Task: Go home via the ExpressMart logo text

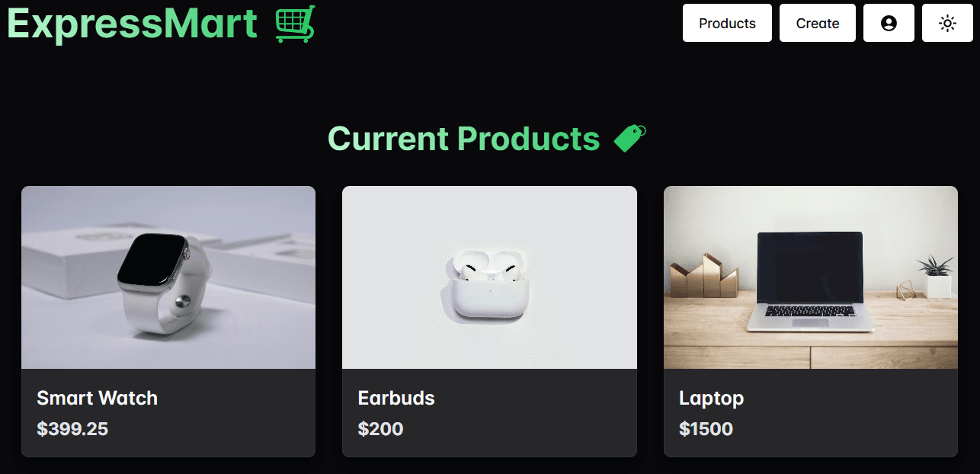Action: tap(133, 24)
